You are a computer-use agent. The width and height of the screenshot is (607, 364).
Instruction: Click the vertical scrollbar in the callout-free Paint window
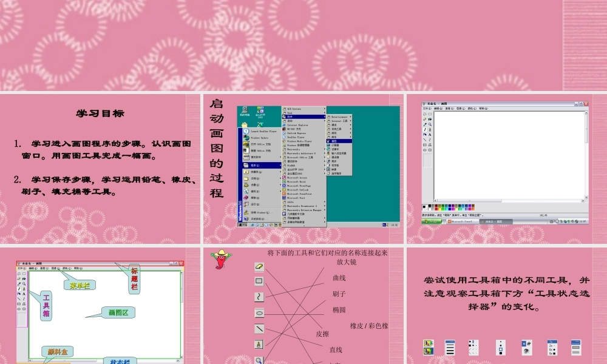pos(586,155)
